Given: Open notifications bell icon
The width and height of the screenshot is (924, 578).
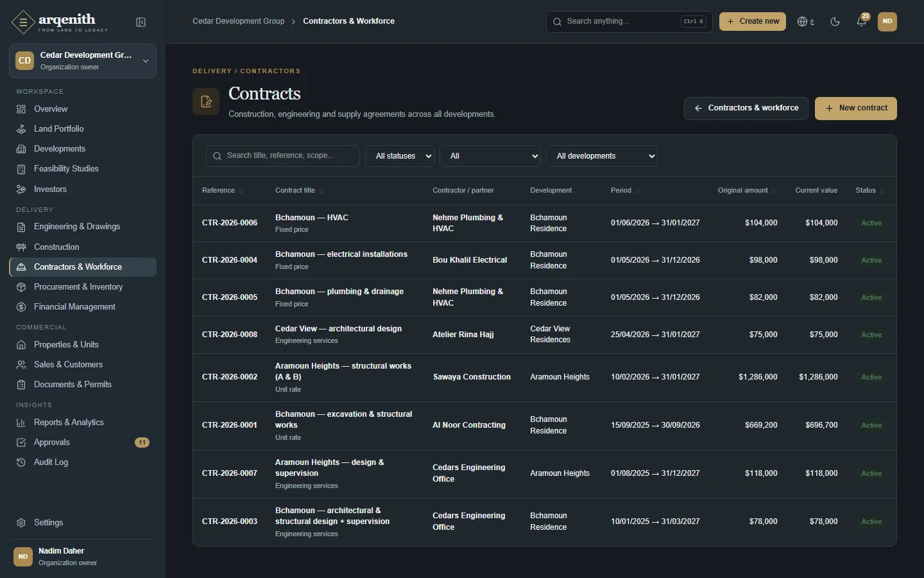Looking at the screenshot, I should [861, 22].
